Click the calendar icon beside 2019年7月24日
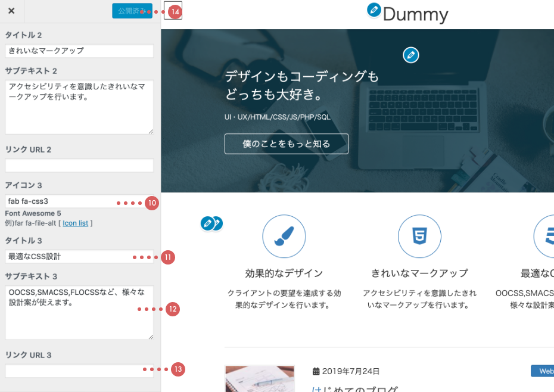Image resolution: width=554 pixels, height=392 pixels. click(x=316, y=371)
